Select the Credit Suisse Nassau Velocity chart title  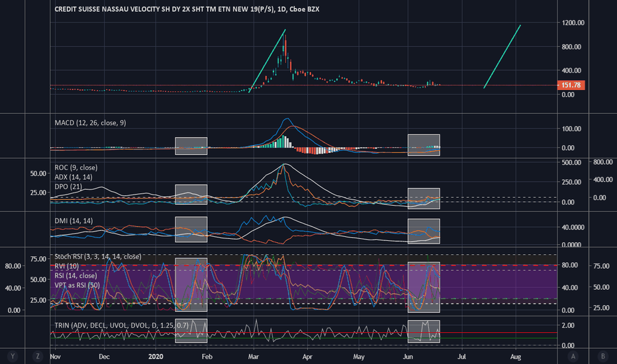(x=187, y=9)
